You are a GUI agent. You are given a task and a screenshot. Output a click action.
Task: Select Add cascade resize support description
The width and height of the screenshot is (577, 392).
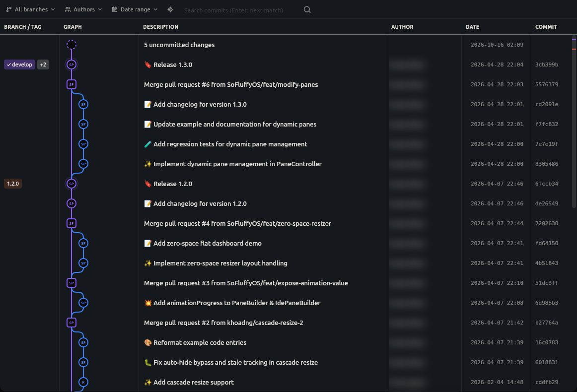click(x=189, y=383)
